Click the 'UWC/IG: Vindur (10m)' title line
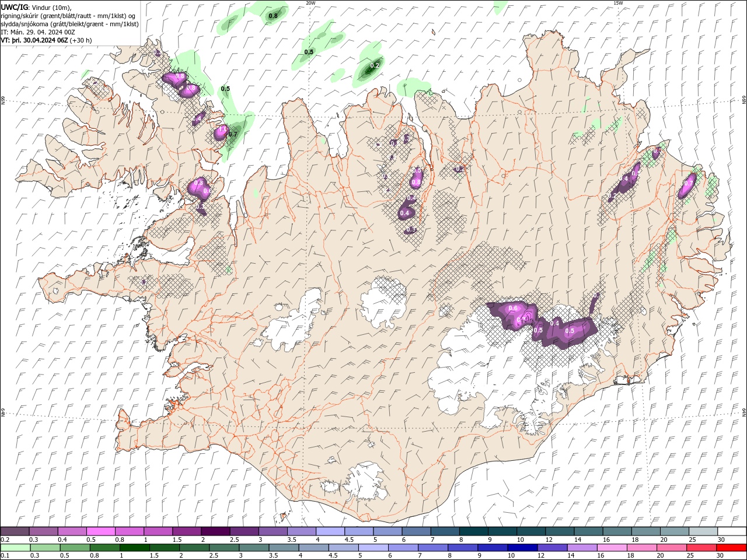Screen dimensions: 747x560 click(x=36, y=7)
